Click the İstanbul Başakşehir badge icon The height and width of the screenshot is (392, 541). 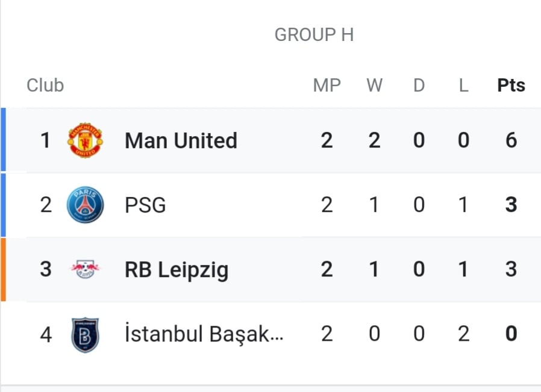click(x=85, y=334)
